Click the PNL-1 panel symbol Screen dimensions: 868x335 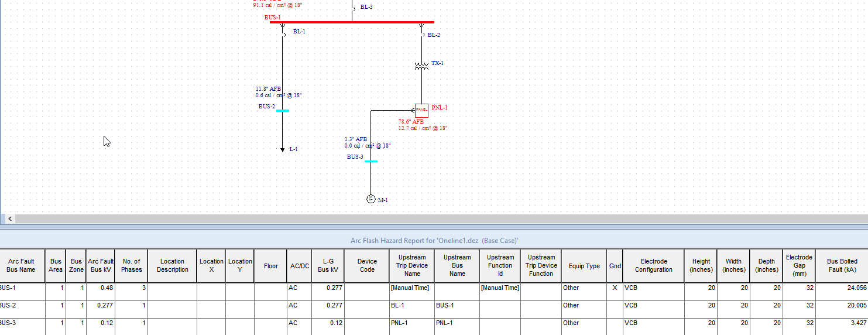tap(421, 110)
